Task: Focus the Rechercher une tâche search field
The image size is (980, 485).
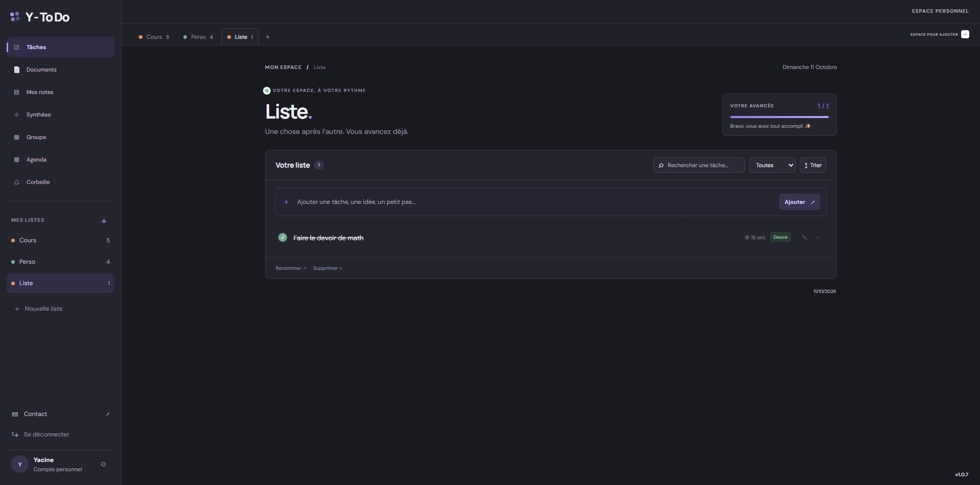Action: point(699,165)
